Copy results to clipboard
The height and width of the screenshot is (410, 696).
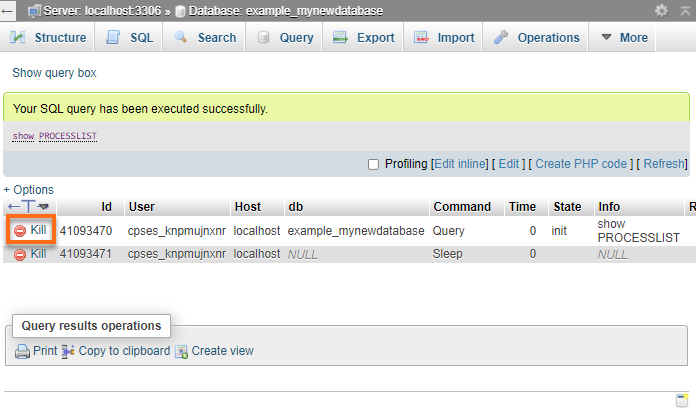click(x=116, y=351)
